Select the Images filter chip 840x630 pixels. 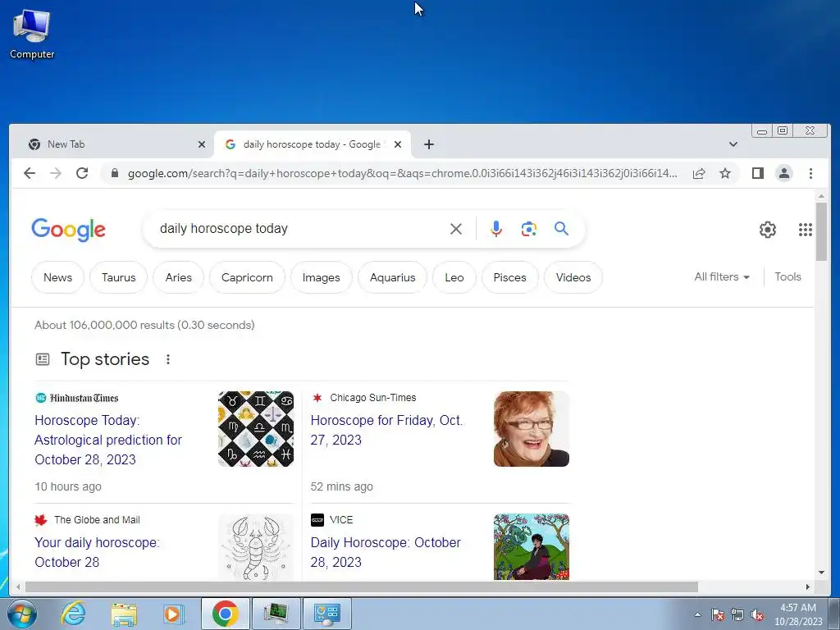(x=321, y=277)
